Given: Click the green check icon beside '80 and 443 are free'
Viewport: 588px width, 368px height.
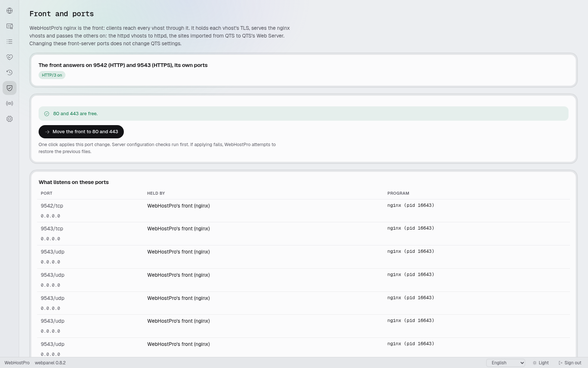Looking at the screenshot, I should (47, 114).
